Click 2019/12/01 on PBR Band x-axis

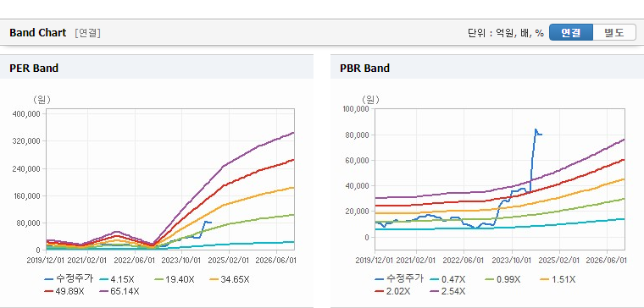pos(375,261)
